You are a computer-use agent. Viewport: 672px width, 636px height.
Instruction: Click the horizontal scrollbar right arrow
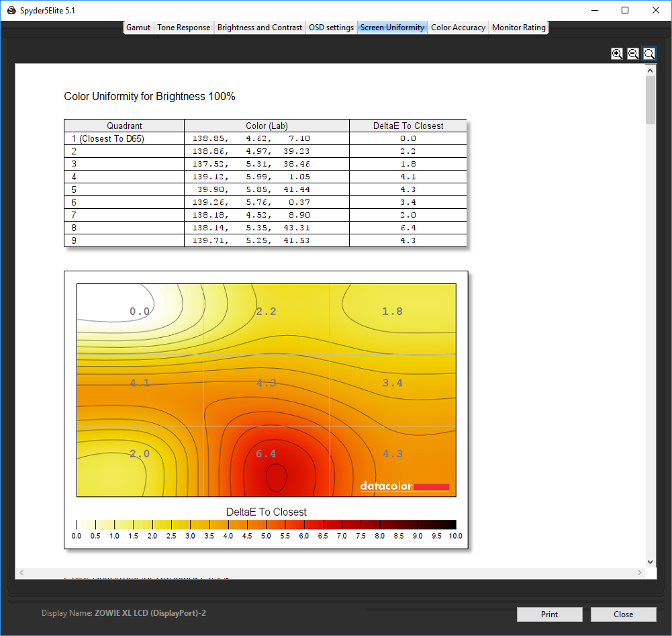640,573
